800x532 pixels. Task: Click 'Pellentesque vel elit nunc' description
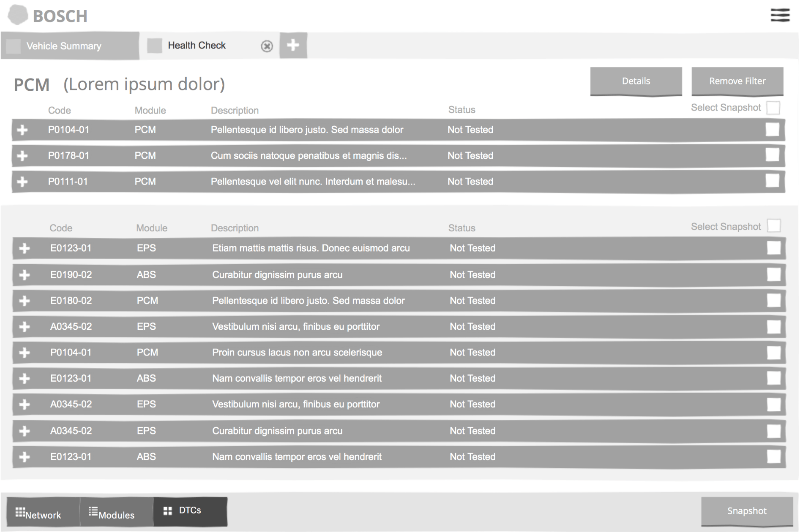coord(313,182)
